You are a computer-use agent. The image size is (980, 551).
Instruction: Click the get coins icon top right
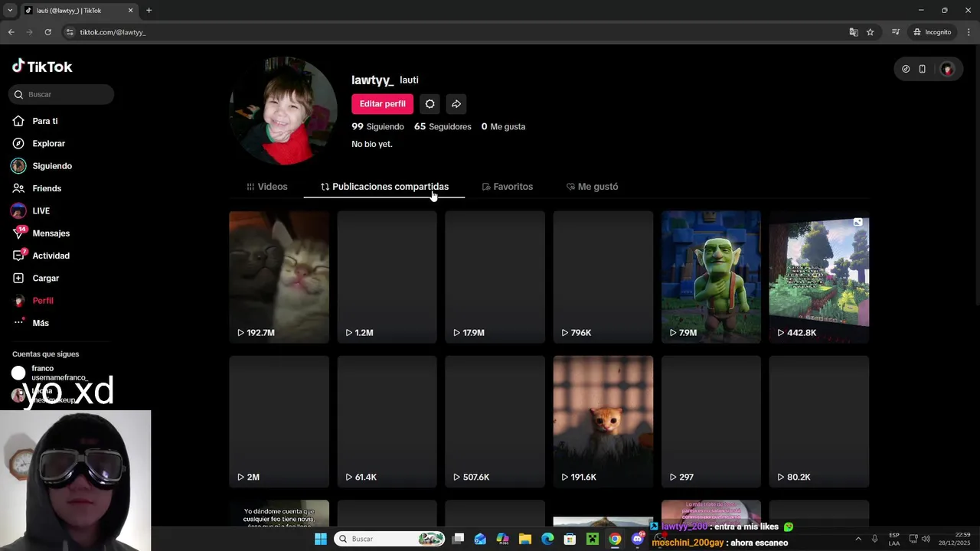pyautogui.click(x=906, y=69)
